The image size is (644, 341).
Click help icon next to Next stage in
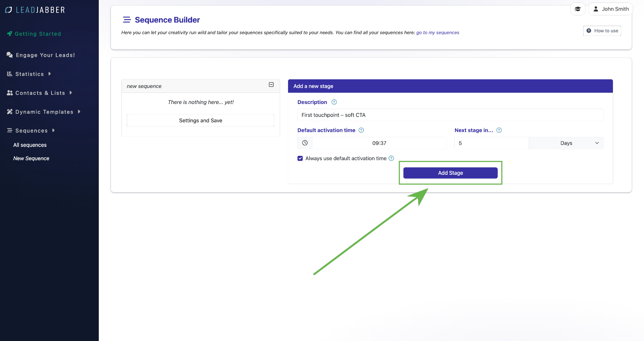(499, 130)
